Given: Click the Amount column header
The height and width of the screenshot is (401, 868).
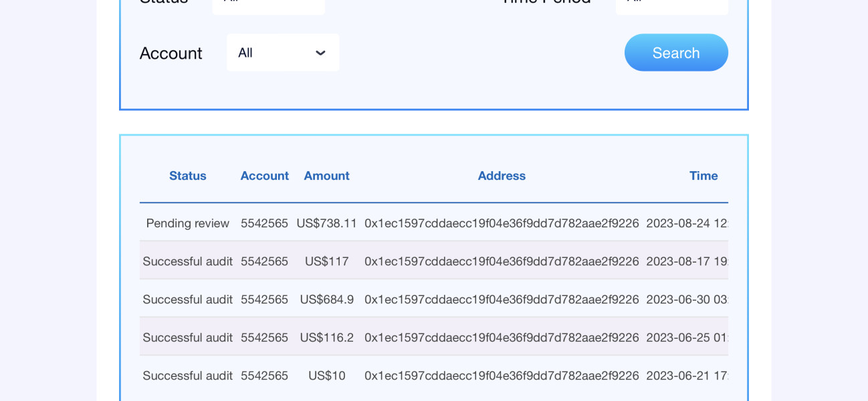Looking at the screenshot, I should pos(326,176).
